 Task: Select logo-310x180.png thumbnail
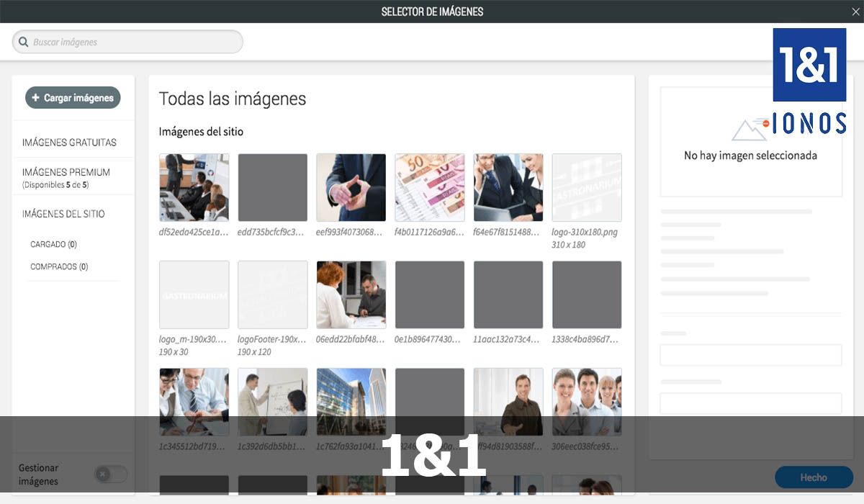click(587, 187)
